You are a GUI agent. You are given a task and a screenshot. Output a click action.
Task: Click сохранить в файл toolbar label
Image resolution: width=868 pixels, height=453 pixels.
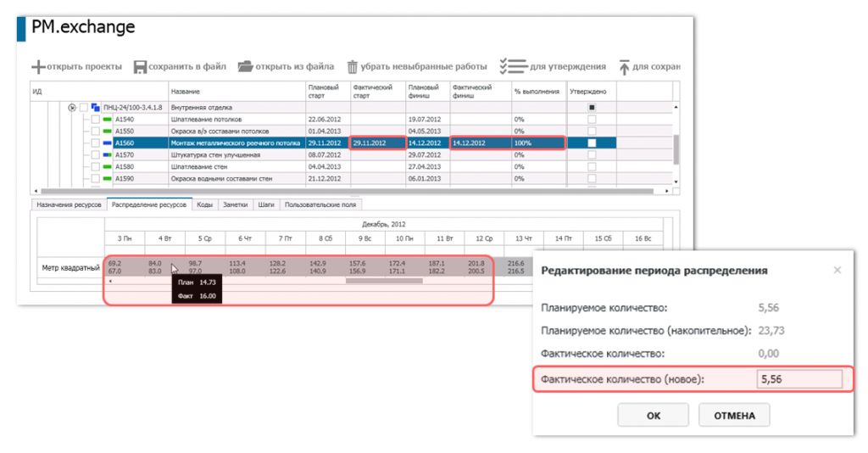[x=187, y=66]
